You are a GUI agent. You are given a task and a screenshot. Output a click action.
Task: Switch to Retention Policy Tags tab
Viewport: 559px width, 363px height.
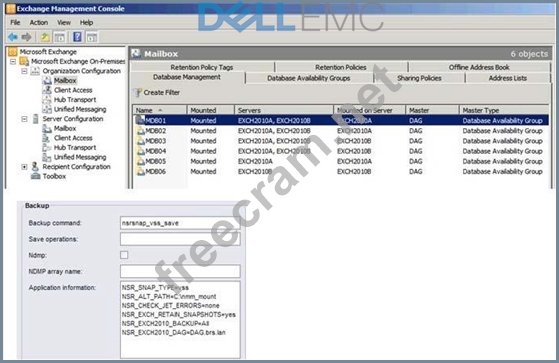coord(202,67)
